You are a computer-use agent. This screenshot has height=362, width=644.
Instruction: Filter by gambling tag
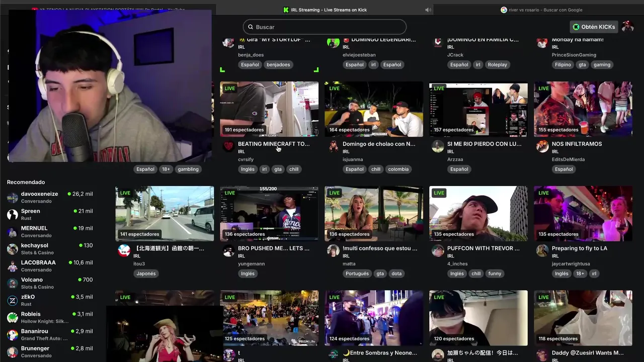click(188, 169)
